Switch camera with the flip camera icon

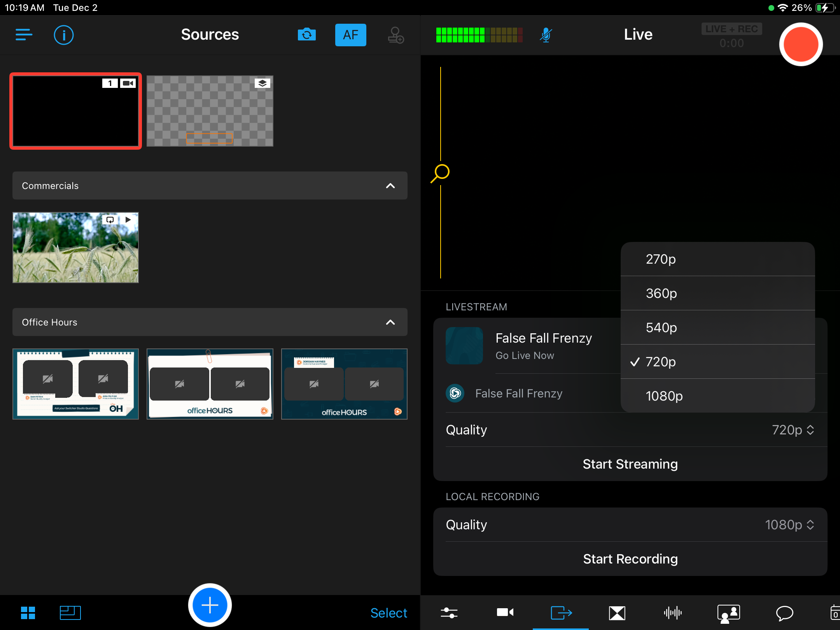point(306,35)
